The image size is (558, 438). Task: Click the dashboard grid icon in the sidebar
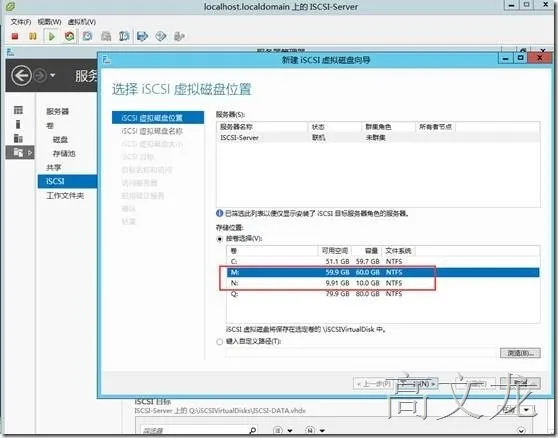(18, 110)
